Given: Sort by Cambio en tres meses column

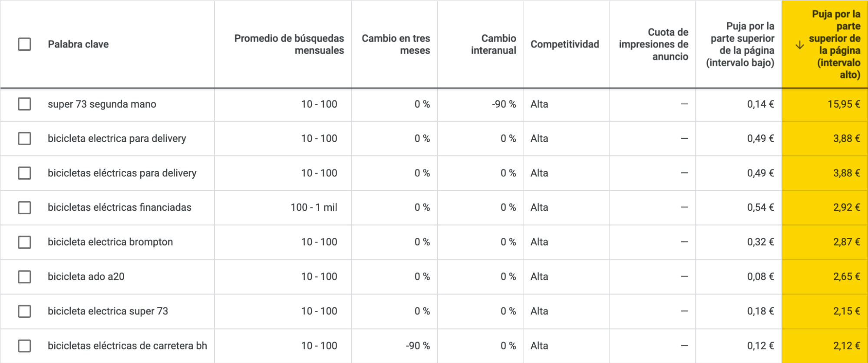Looking at the screenshot, I should coord(396,43).
